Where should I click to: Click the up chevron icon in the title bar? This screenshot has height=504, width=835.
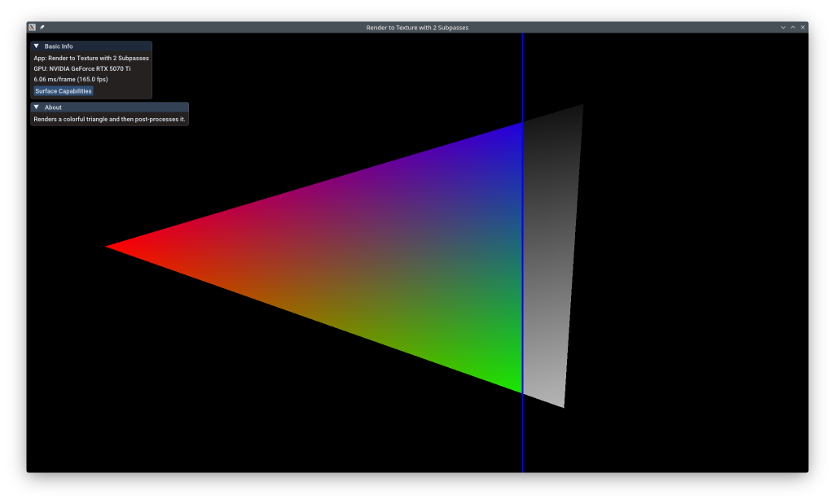pos(792,27)
